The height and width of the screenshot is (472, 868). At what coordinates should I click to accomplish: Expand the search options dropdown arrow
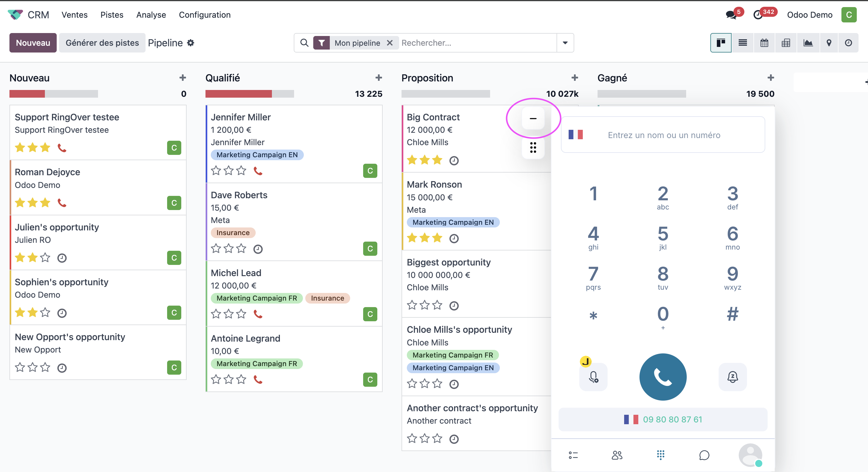565,43
